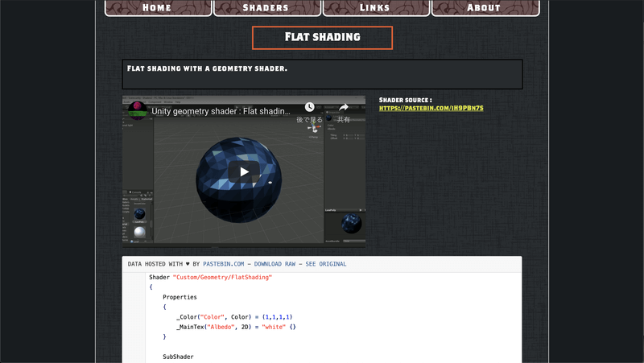The image size is (644, 363).
Task: Click the SEE ORIGINAL link
Action: tap(326, 264)
